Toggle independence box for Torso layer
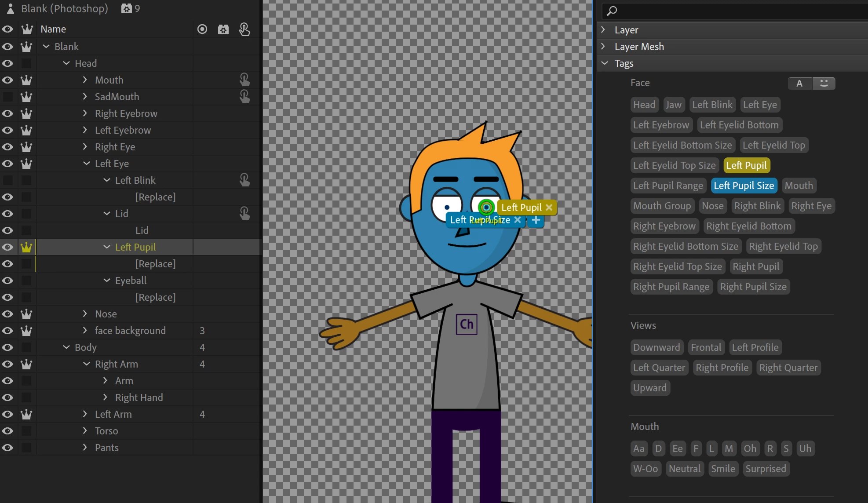This screenshot has height=503, width=868. 26,431
